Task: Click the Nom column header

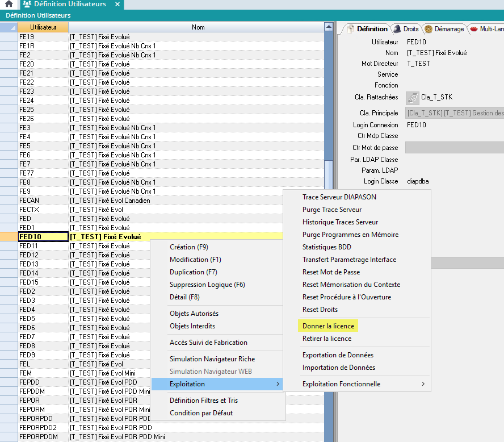Action: click(x=198, y=27)
